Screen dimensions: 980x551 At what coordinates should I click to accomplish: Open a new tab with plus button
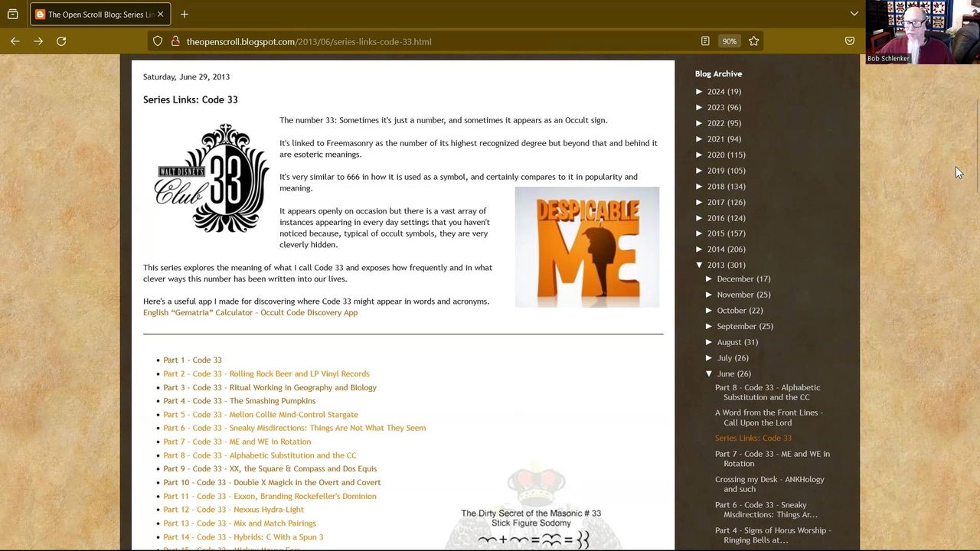coord(185,14)
